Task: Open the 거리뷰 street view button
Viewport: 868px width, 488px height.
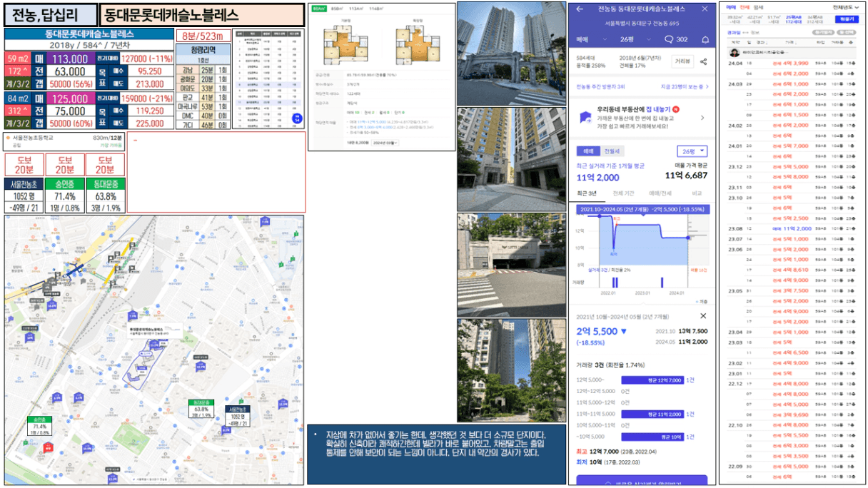Action: pyautogui.click(x=683, y=62)
